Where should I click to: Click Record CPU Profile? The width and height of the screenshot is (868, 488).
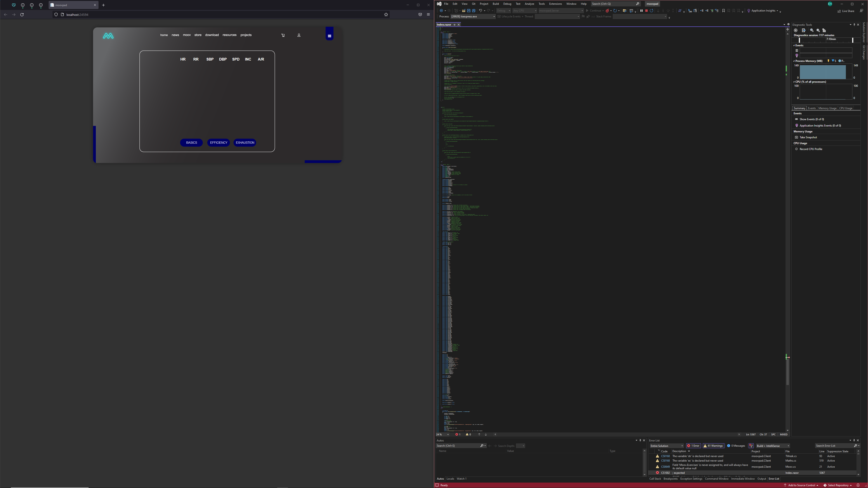pyautogui.click(x=809, y=149)
